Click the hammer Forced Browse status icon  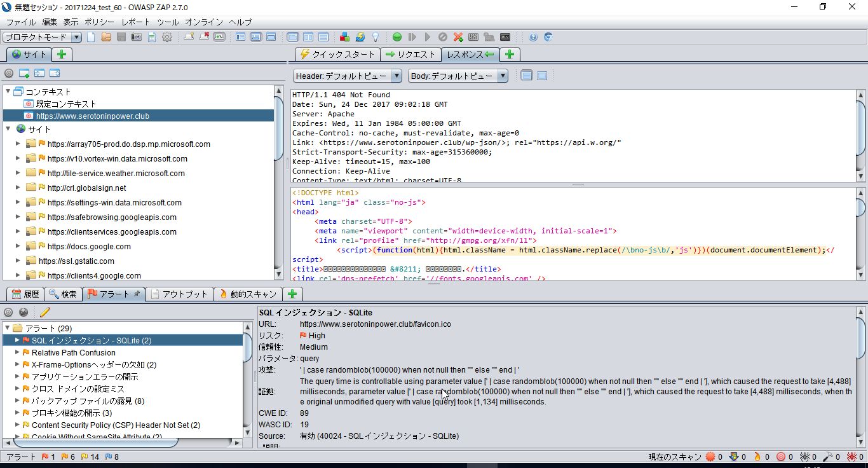[x=828, y=457]
